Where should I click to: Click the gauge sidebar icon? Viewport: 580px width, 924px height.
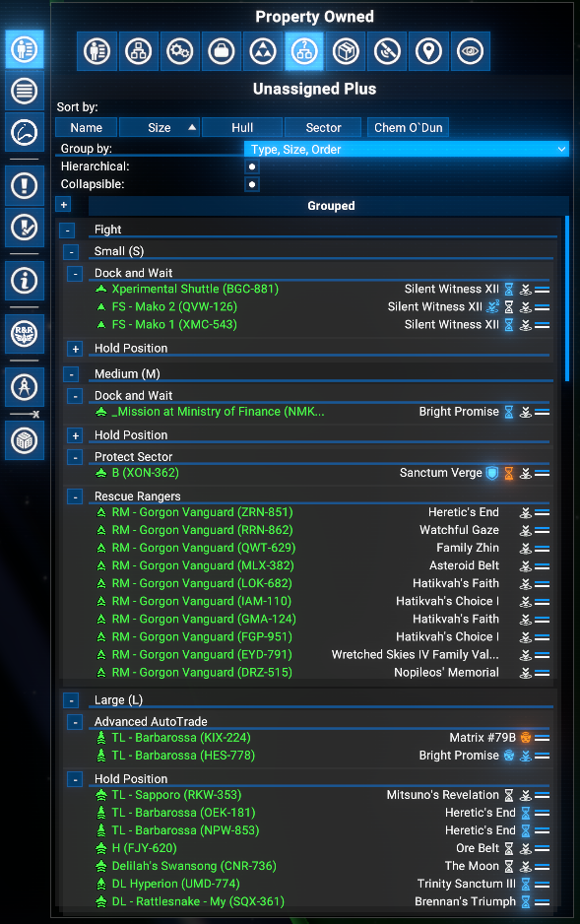point(25,133)
